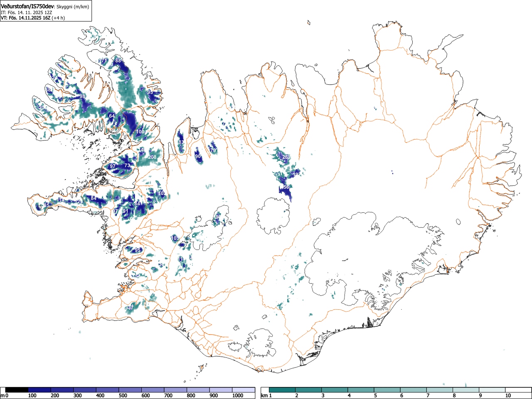Click the '64' visibility value in Westfjords

pyautogui.click(x=111, y=116)
